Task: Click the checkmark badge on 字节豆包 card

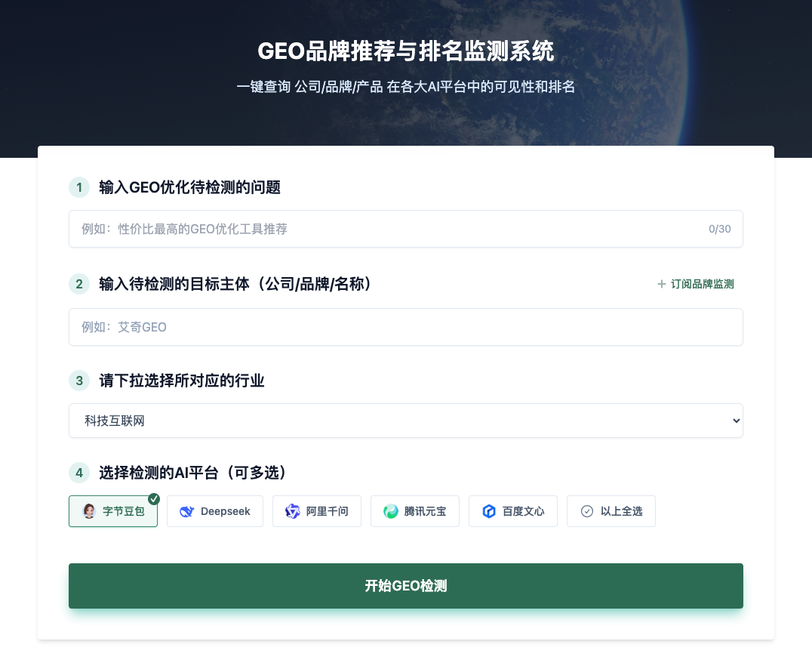Action: [x=154, y=498]
